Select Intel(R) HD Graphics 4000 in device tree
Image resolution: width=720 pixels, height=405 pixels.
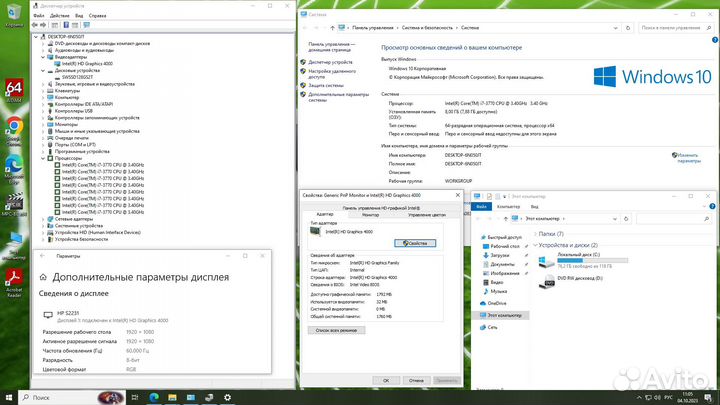point(87,64)
